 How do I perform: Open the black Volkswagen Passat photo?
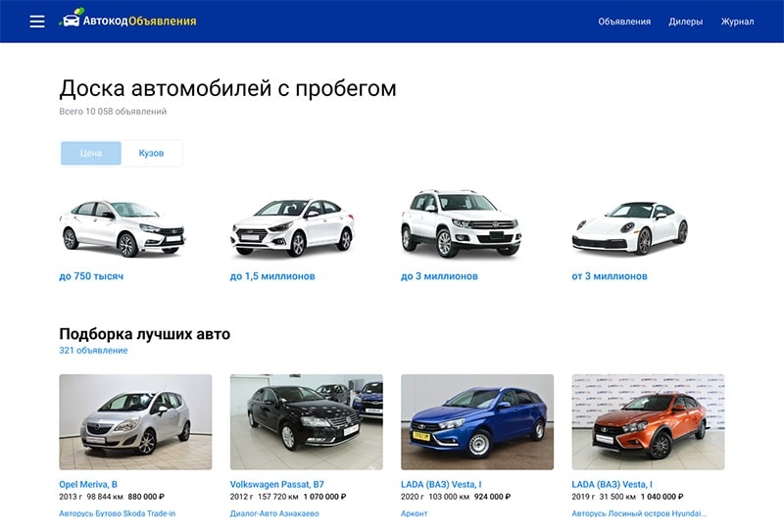point(306,422)
